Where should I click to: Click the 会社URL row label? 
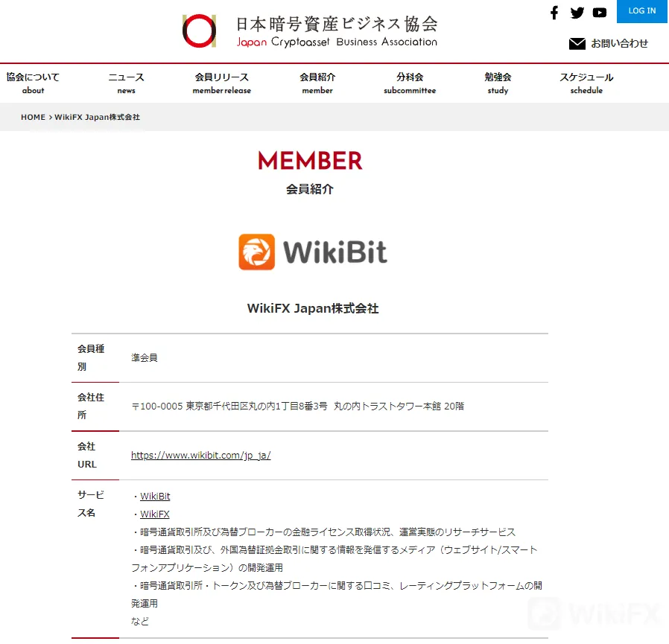[x=86, y=456]
